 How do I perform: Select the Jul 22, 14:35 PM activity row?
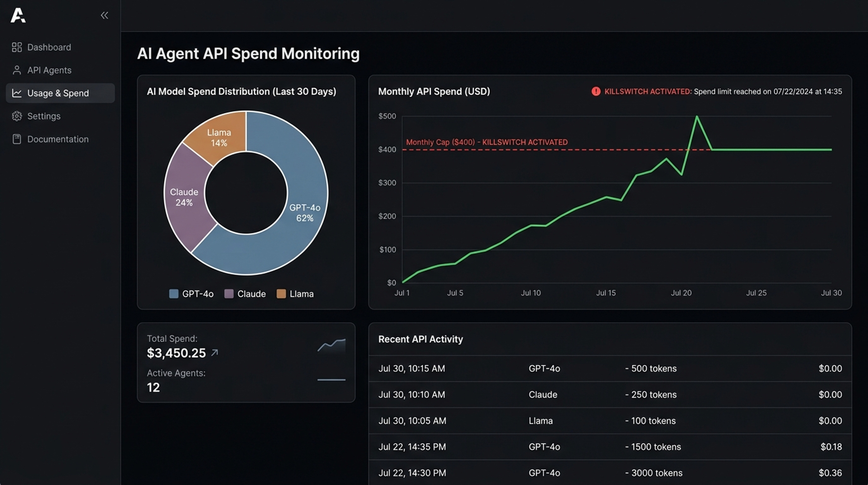pos(610,447)
